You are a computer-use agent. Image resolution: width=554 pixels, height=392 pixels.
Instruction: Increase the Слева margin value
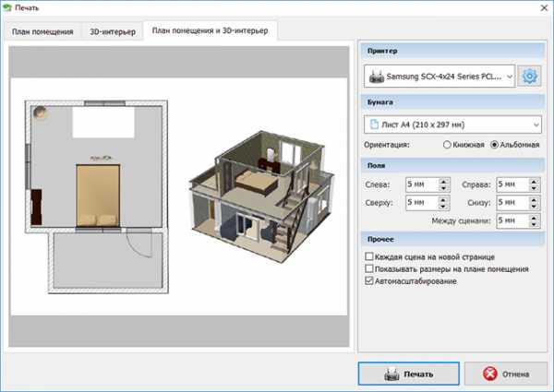coord(444,181)
